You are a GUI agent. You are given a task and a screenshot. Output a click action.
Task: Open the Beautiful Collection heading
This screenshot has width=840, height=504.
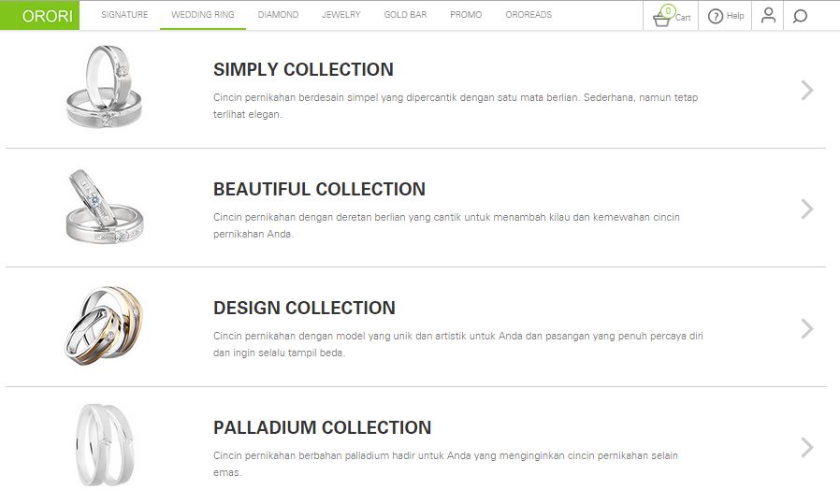(319, 189)
